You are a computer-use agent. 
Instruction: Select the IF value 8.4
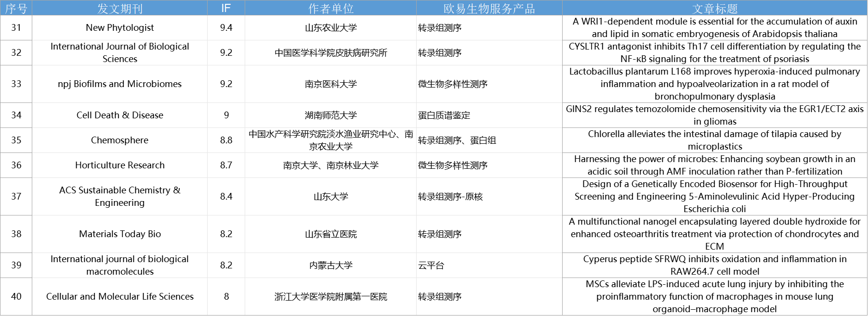tap(226, 197)
